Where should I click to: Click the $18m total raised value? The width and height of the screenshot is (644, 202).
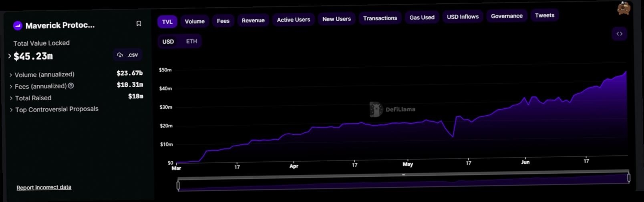tap(135, 96)
